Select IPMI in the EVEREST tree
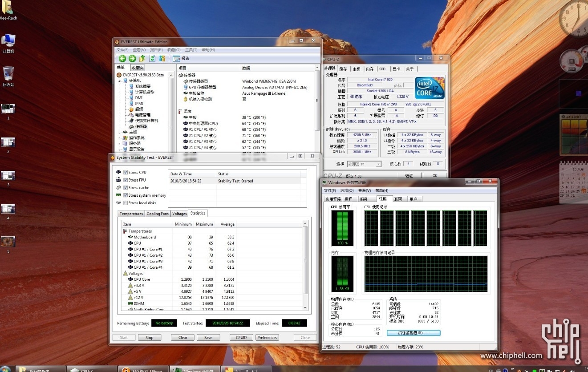588x372 pixels. (139, 104)
